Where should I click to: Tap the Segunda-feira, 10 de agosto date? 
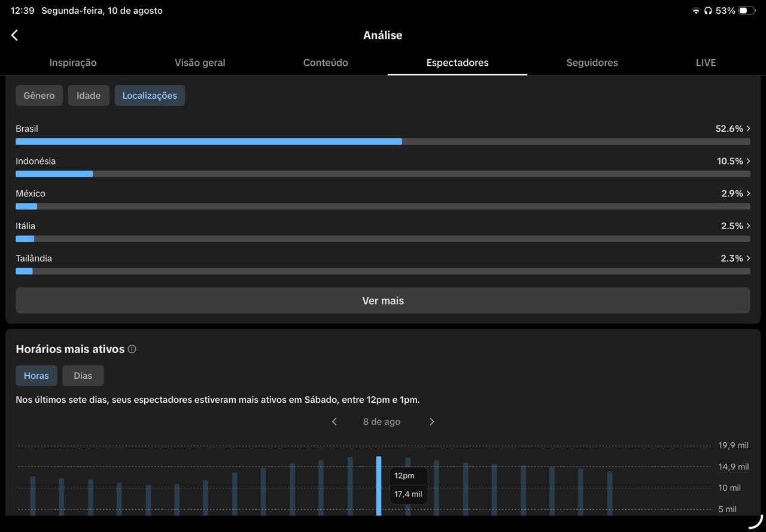102,11
